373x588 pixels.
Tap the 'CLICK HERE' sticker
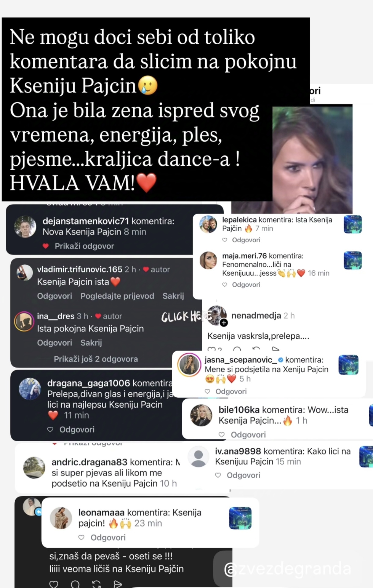pyautogui.click(x=186, y=317)
